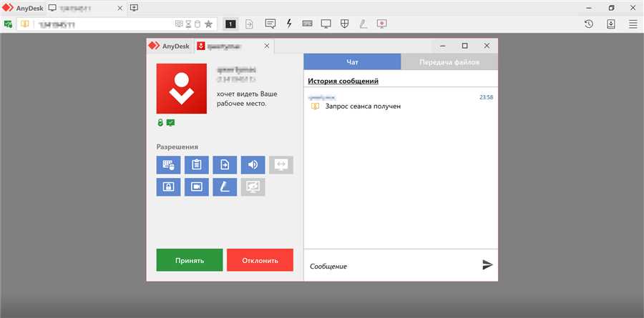Screen dimensions: 644x318
Task: Click the red Отклонить button
Action: (260, 260)
